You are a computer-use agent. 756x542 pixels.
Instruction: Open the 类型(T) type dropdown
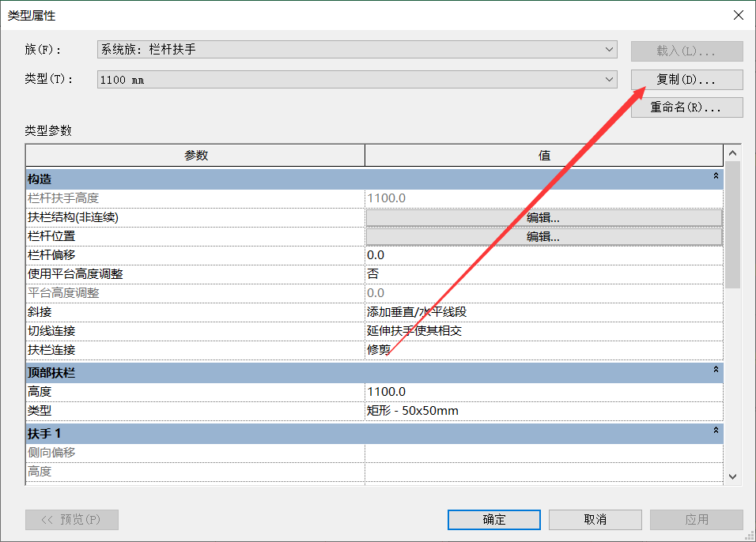(357, 80)
